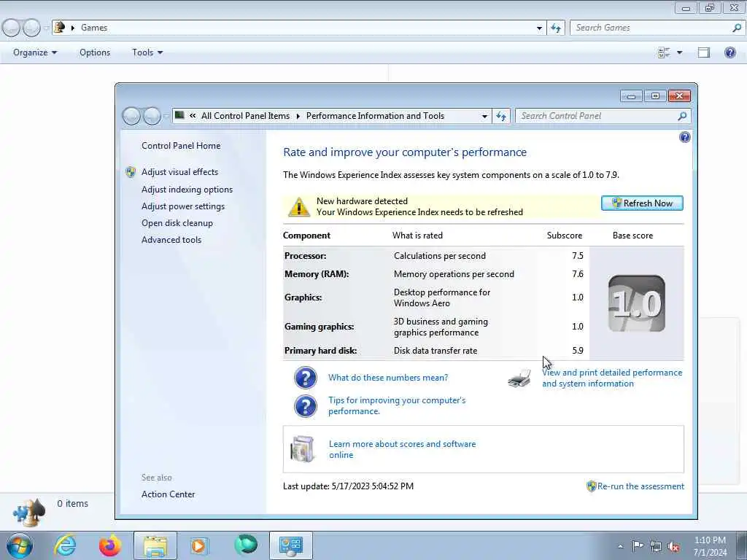This screenshot has height=560, width=747.
Task: Open tips for improving computer's performance
Action: coord(396,405)
